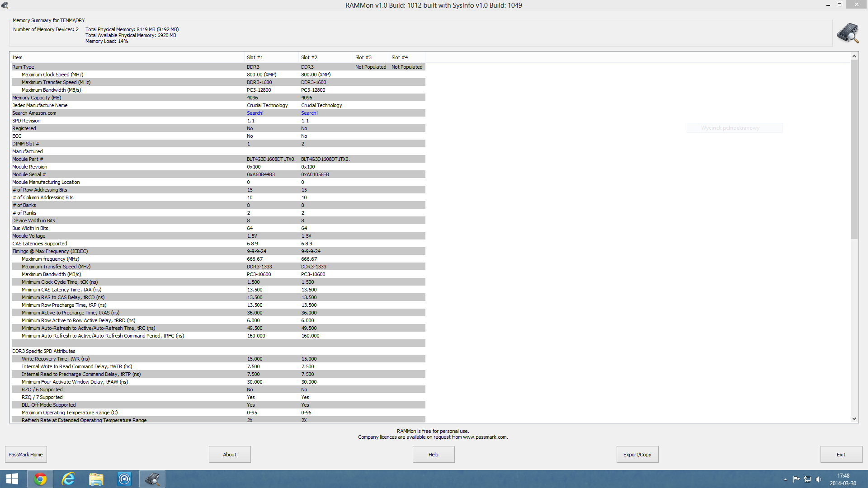This screenshot has height=488, width=868.
Task: Launch Internet Explorer from the taskbar
Action: point(68,479)
